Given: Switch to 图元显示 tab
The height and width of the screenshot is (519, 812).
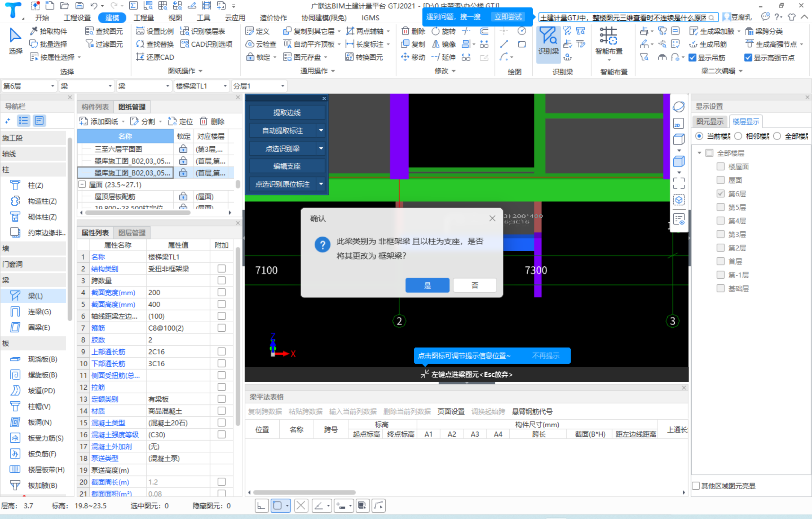Looking at the screenshot, I should (x=710, y=121).
